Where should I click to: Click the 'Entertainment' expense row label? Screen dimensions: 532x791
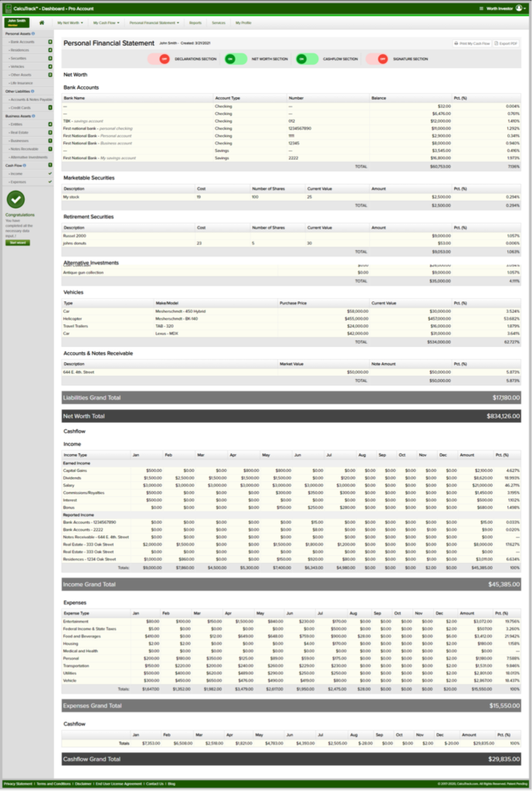76,622
